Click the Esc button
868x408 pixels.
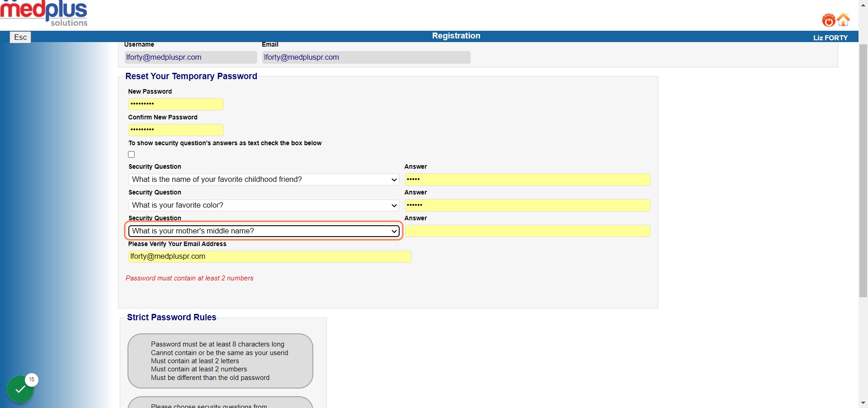20,37
